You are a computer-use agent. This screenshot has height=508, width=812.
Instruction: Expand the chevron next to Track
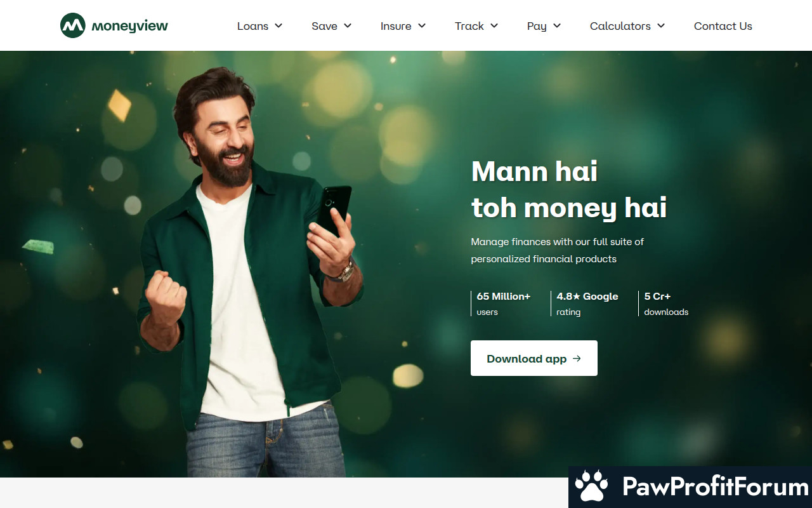494,26
